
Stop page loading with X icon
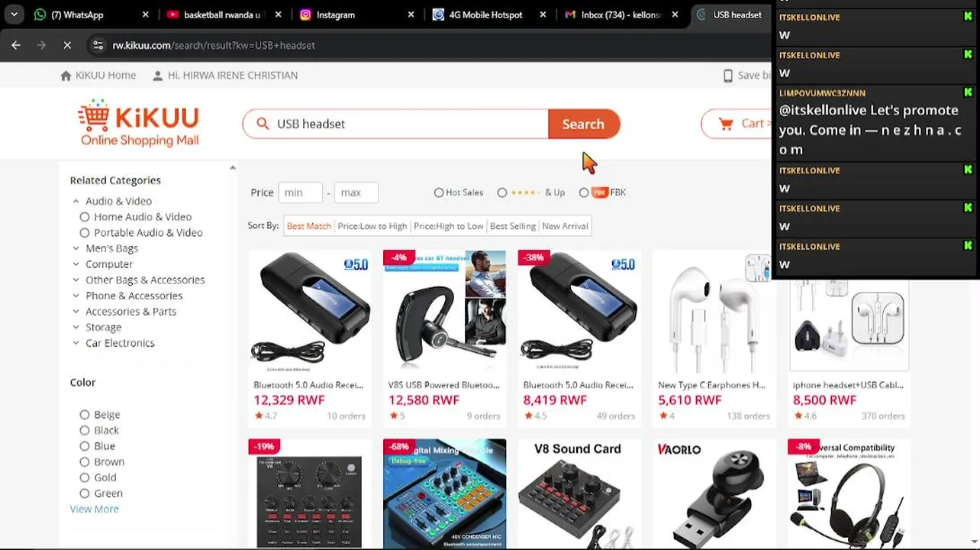click(67, 45)
